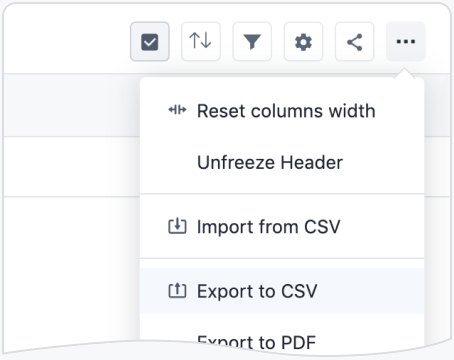Click the import tray icon
Viewport: 454px width, 360px height.
177,226
